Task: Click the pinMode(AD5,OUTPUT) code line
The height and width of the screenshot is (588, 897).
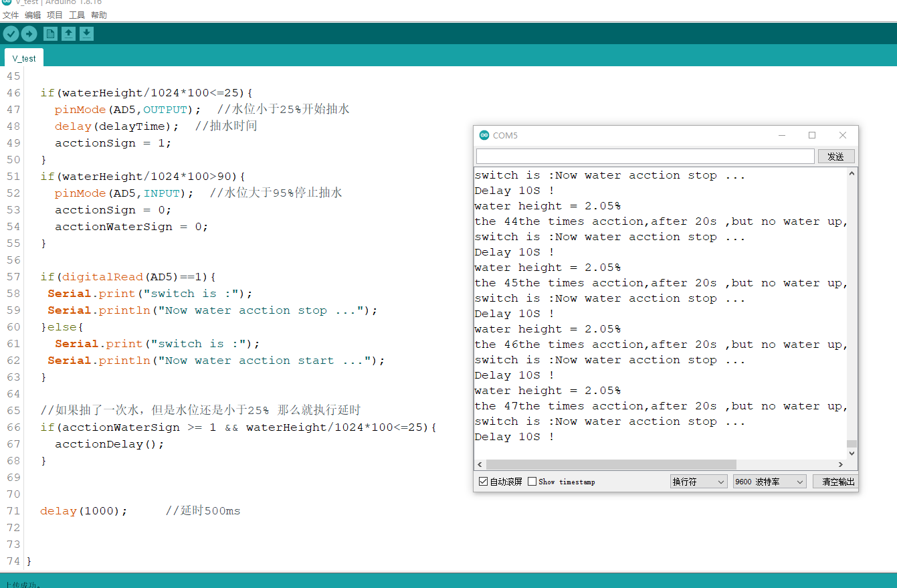Action: pos(128,110)
